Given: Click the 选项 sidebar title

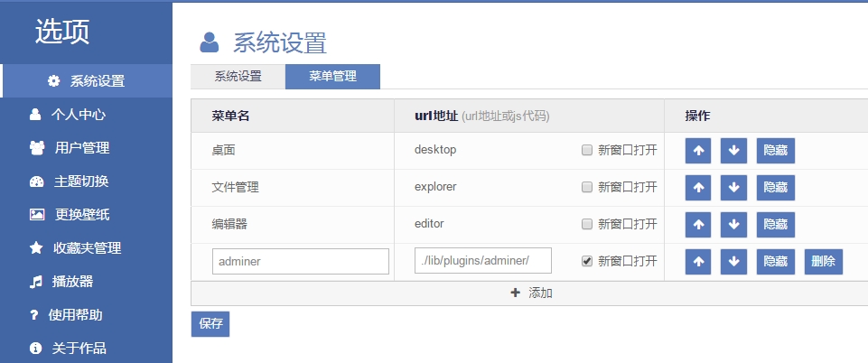Looking at the screenshot, I should 62,33.
